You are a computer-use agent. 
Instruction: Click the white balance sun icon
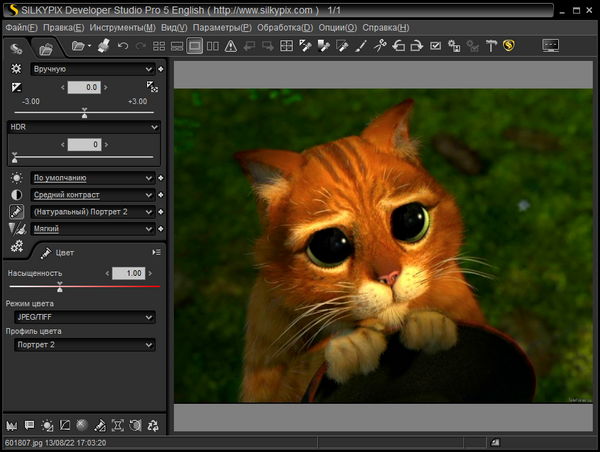[x=15, y=177]
